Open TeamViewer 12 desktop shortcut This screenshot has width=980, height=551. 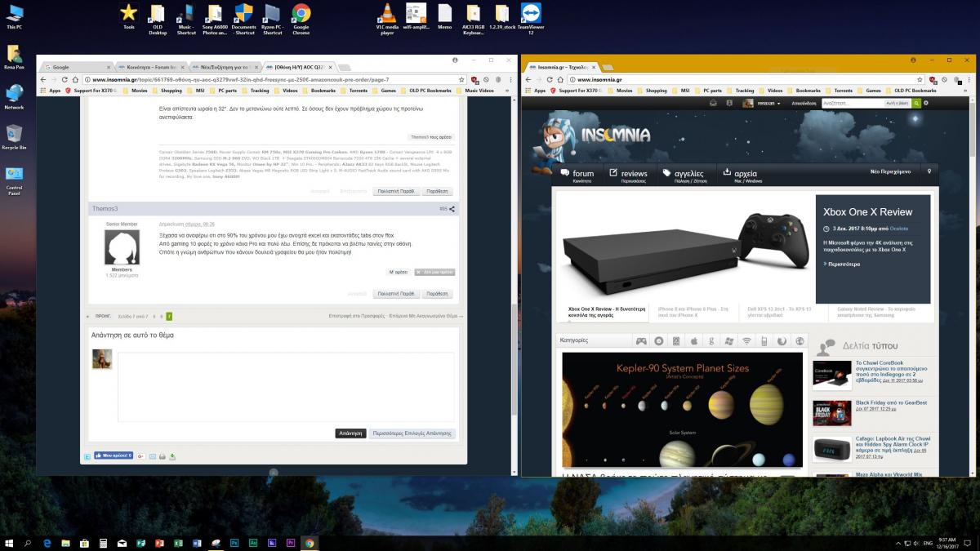(531, 18)
